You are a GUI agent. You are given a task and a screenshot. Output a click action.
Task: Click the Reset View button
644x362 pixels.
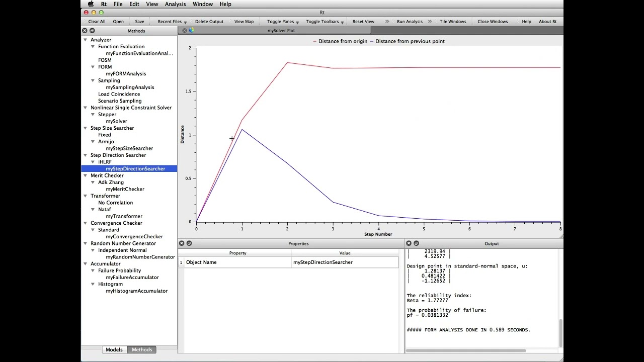click(x=363, y=22)
